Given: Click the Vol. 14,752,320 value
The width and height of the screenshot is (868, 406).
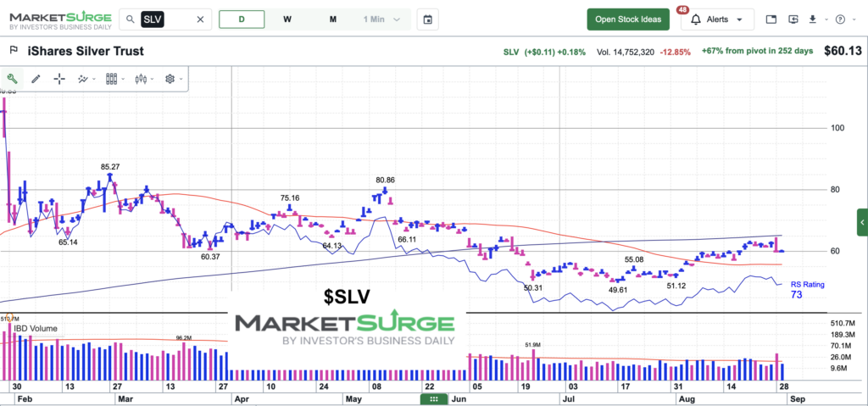Looking at the screenshot, I should point(626,52).
